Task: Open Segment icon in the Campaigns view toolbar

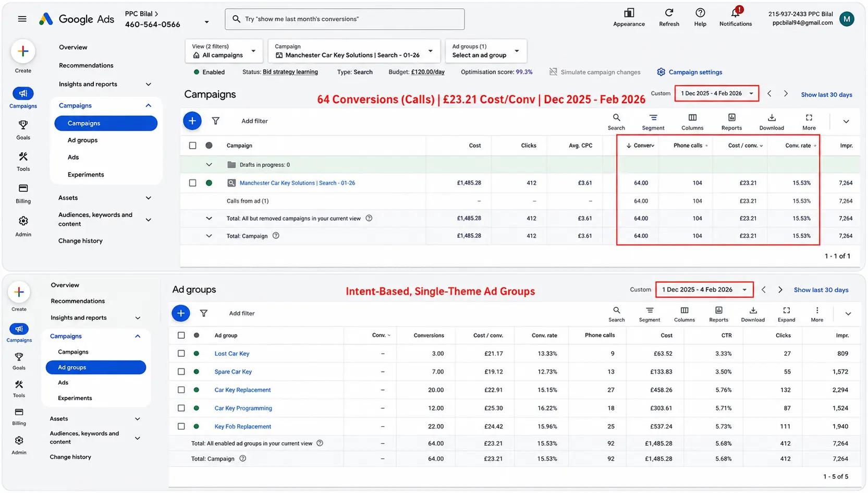Action: coord(653,118)
